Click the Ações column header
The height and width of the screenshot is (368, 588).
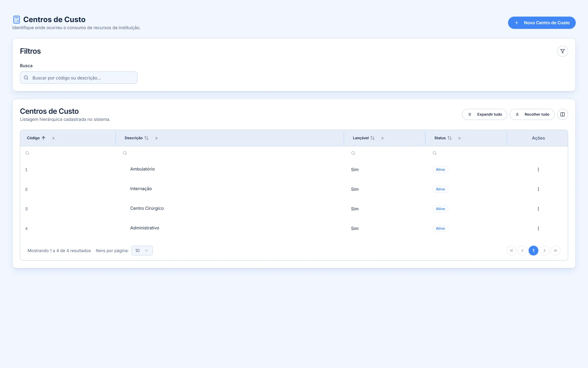pyautogui.click(x=538, y=138)
